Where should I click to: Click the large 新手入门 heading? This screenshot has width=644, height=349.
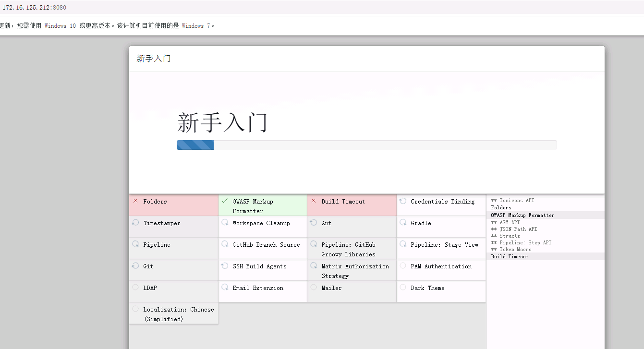(x=222, y=122)
